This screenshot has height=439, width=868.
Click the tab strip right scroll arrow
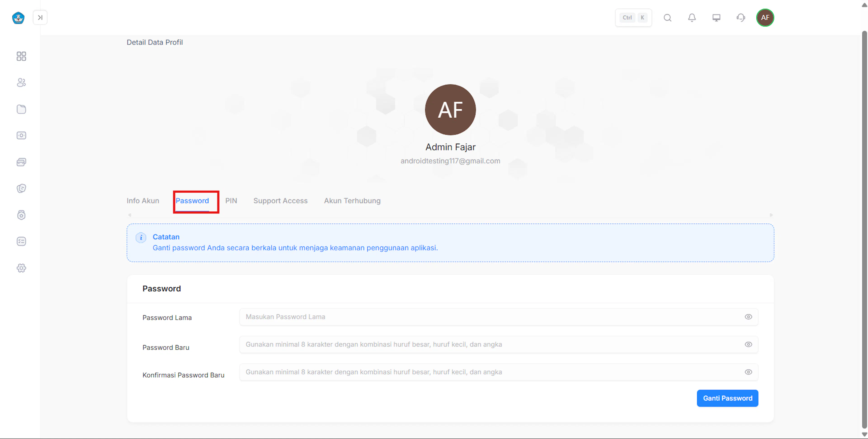(771, 215)
